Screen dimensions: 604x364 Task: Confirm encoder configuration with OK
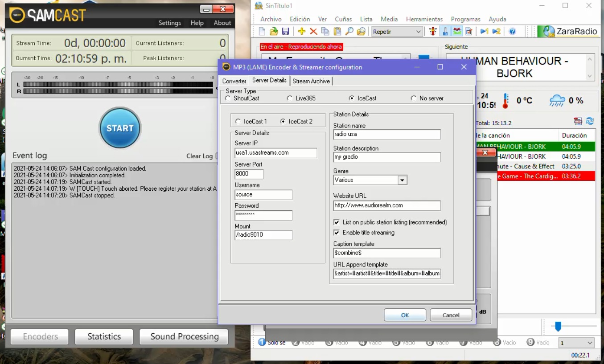click(405, 315)
